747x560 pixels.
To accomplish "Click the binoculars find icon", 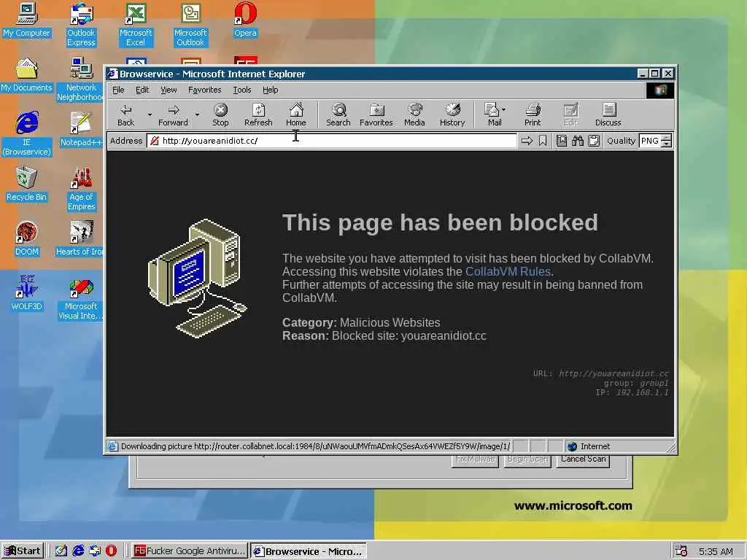I will point(578,141).
